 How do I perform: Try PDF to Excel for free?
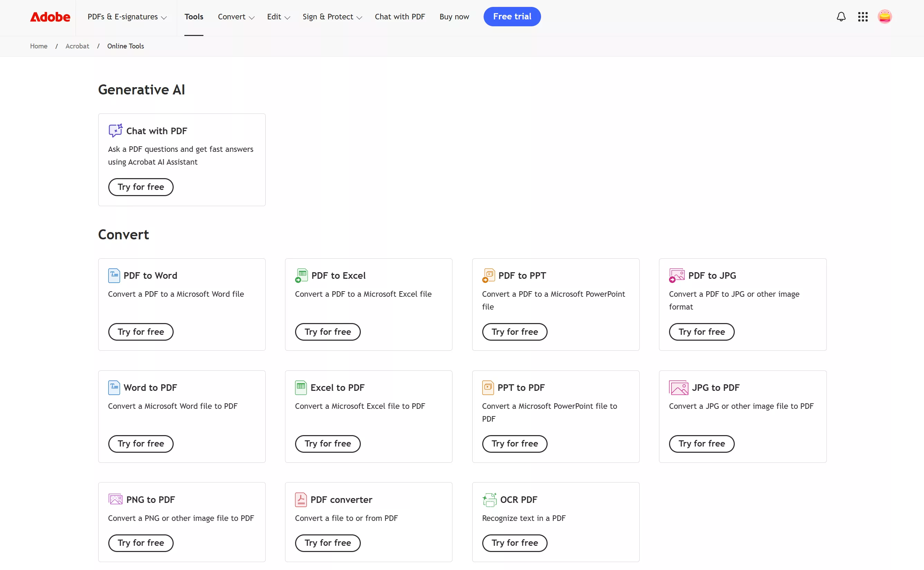pyautogui.click(x=328, y=332)
